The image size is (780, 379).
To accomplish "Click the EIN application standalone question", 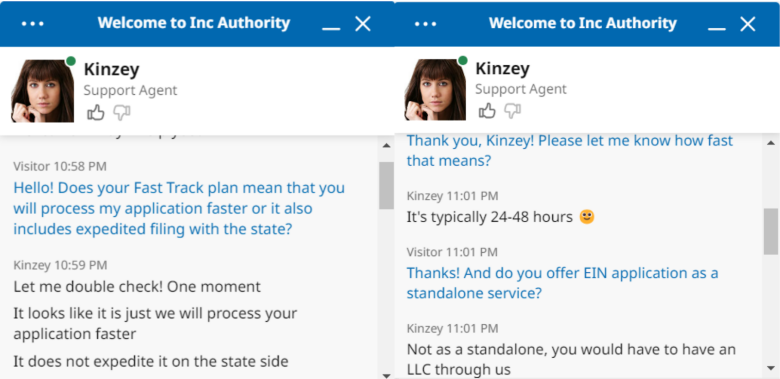I will [x=563, y=283].
